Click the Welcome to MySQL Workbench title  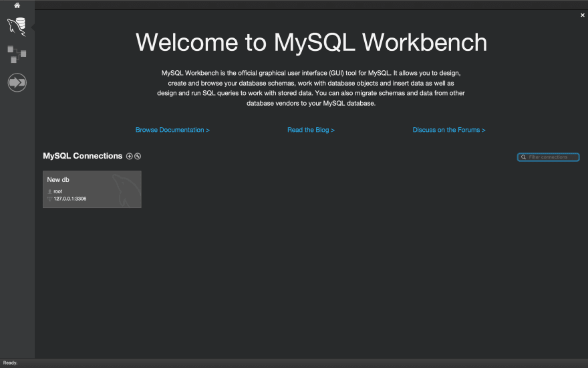311,42
